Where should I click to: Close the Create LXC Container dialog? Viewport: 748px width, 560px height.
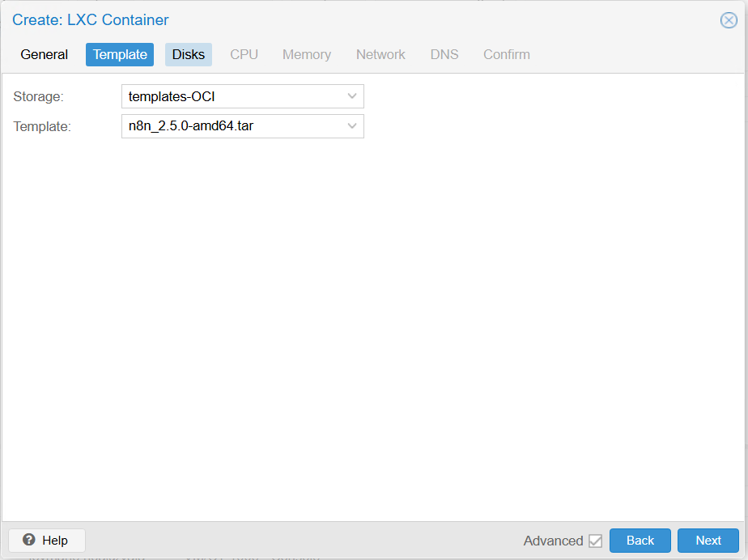click(x=728, y=20)
